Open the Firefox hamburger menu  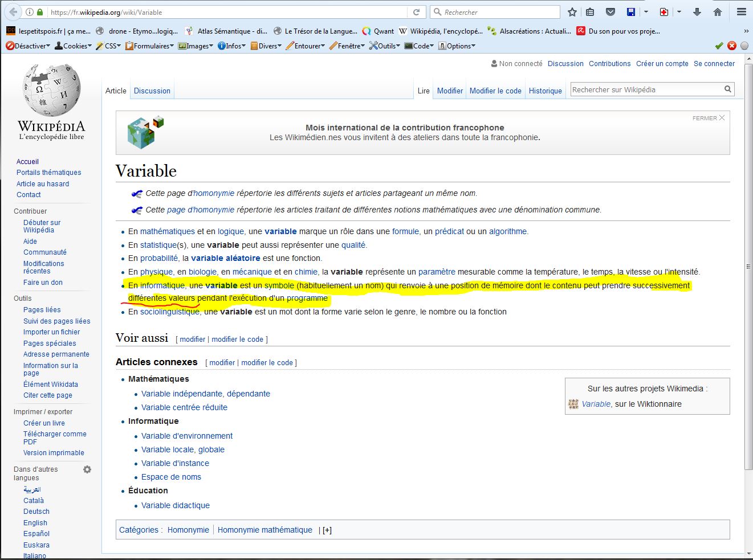pyautogui.click(x=741, y=12)
